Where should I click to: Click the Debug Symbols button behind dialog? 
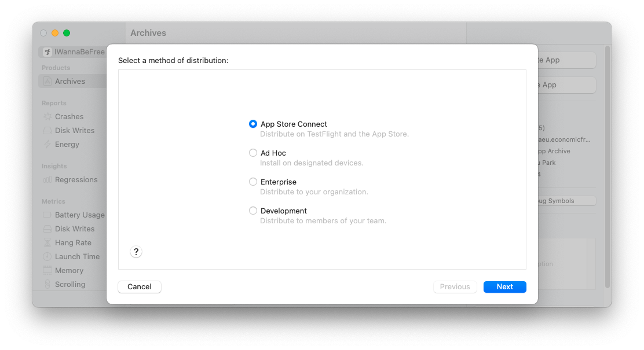pos(567,201)
